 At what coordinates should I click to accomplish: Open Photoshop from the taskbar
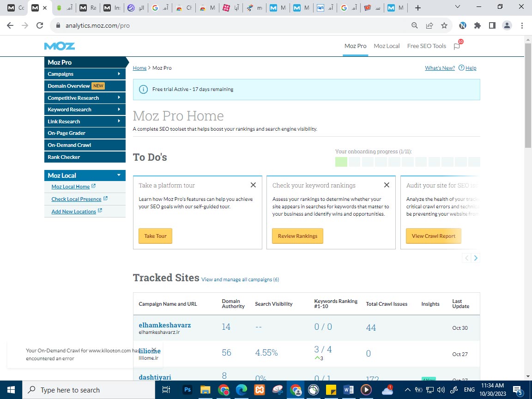click(x=187, y=390)
